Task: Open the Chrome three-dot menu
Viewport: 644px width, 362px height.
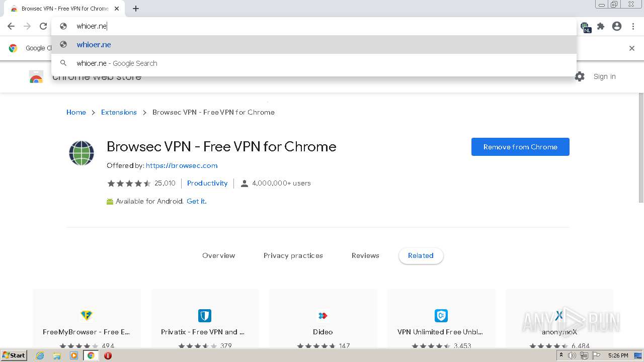Action: click(633, 26)
